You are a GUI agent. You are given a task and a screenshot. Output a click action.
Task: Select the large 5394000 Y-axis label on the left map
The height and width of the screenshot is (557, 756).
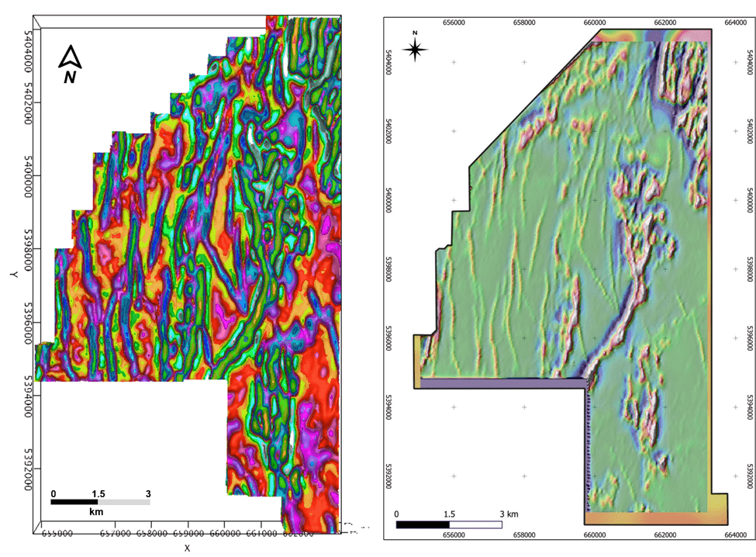[x=28, y=396]
